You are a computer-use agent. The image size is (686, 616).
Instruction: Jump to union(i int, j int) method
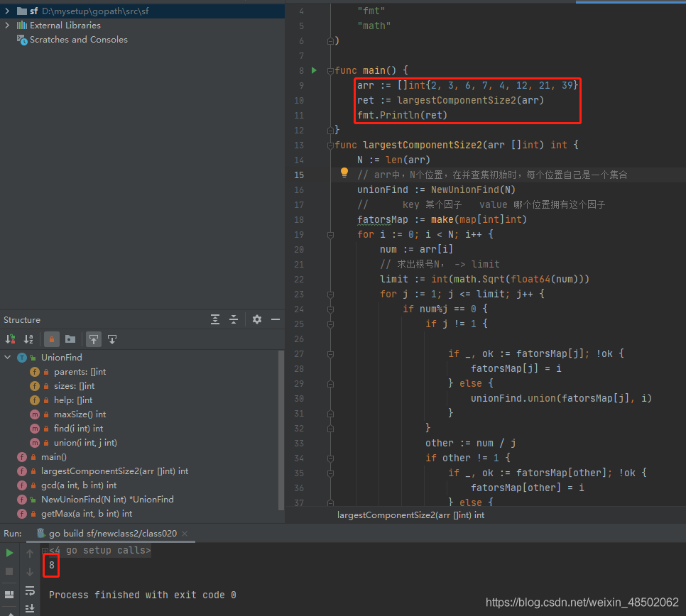[x=85, y=443]
